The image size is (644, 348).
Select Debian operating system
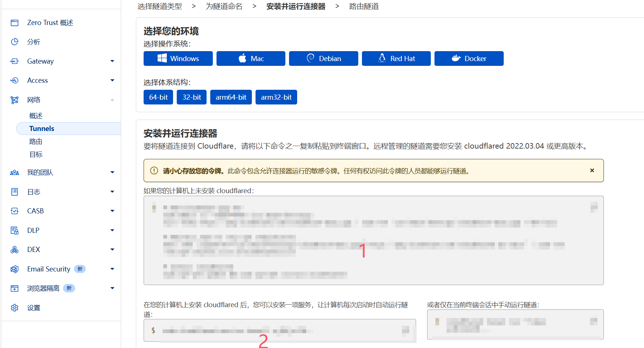(324, 58)
